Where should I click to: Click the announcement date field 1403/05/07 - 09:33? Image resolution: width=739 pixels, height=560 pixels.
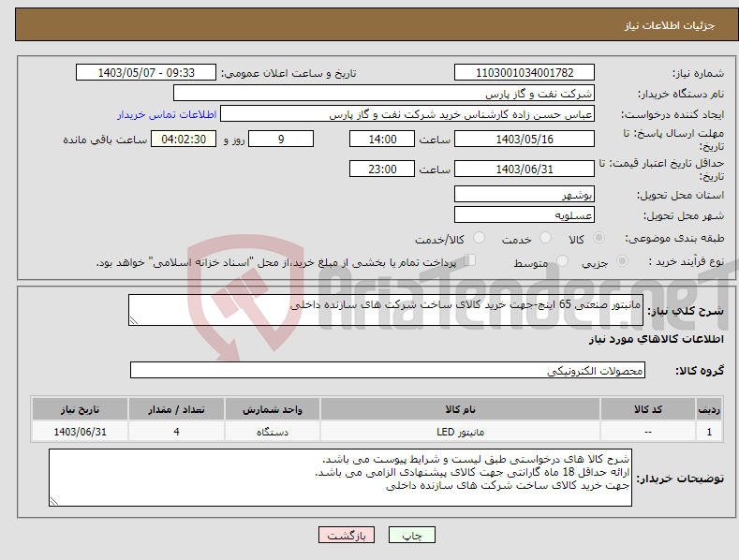click(x=146, y=73)
